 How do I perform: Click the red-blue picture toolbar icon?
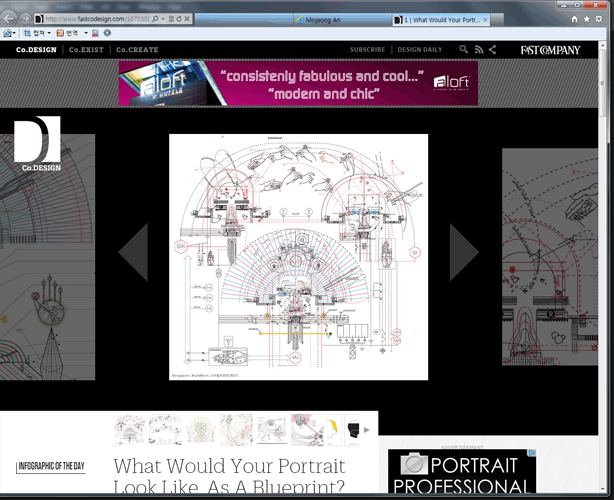[x=95, y=33]
